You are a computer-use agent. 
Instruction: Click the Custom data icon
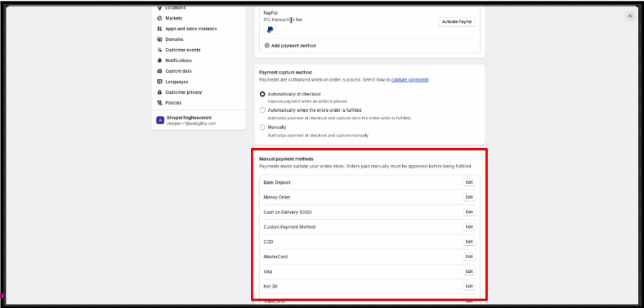tap(159, 71)
